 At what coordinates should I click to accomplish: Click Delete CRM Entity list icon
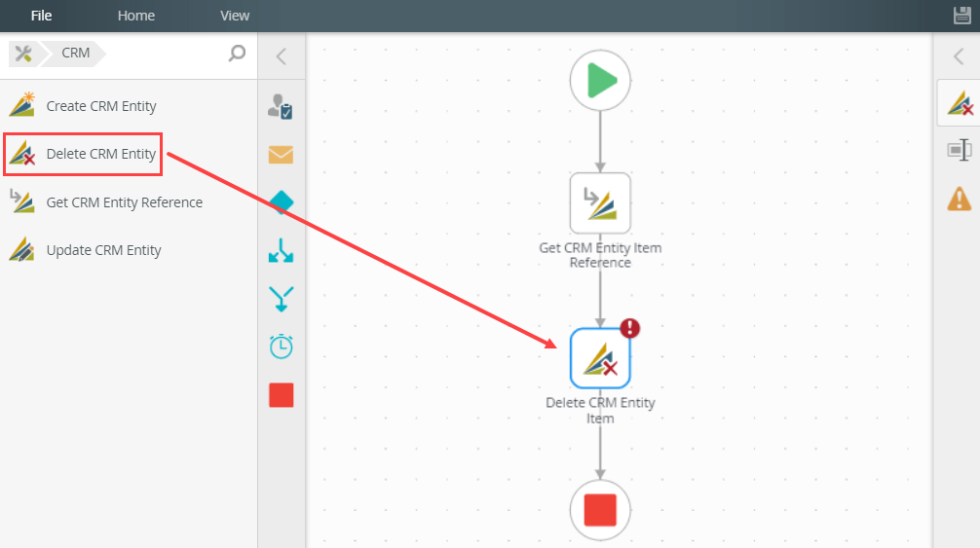(22, 153)
